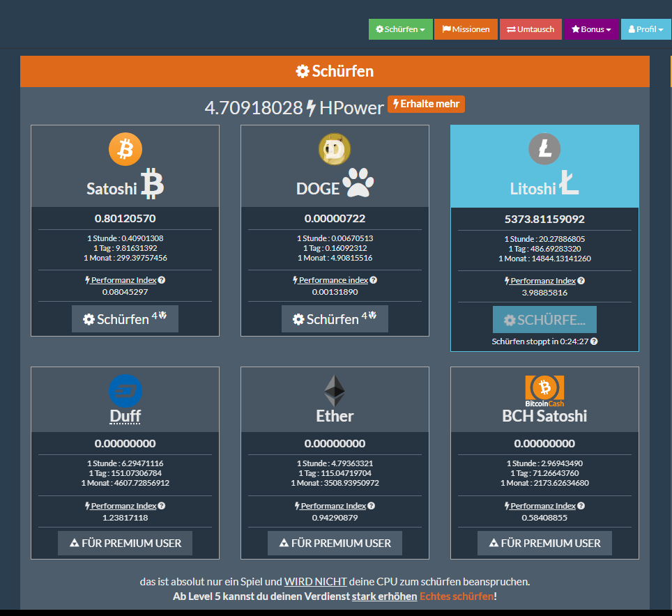Click the Ether card title
672x616 pixels.
335,416
